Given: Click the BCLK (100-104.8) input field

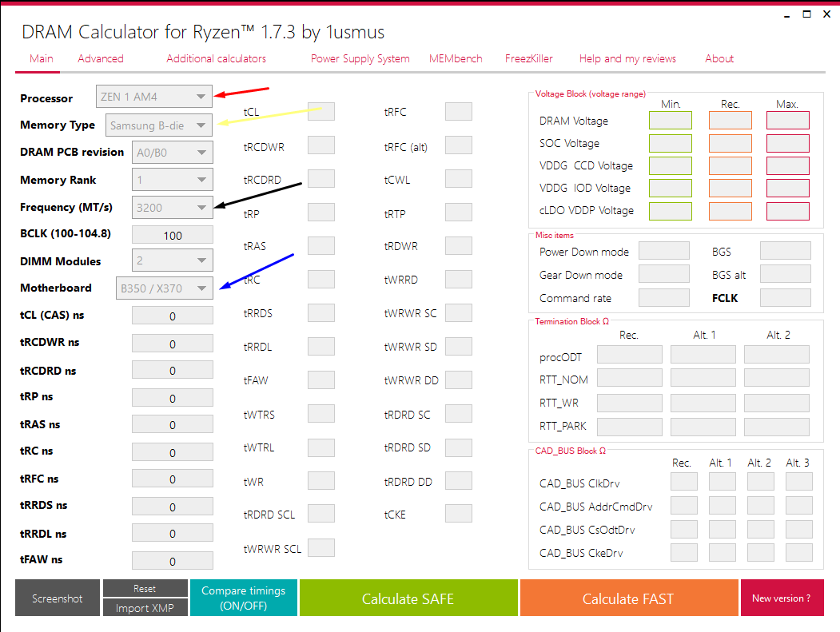Looking at the screenshot, I should pos(173,235).
